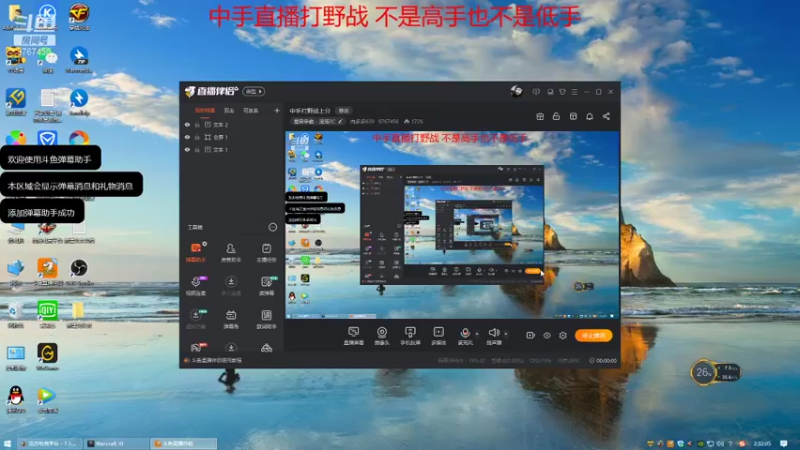Open the main menu hamburger in title bar

(x=574, y=92)
